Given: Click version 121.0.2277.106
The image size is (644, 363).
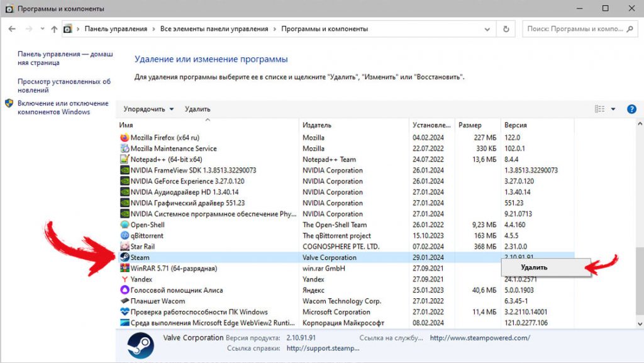Looking at the screenshot, I should (x=526, y=323).
